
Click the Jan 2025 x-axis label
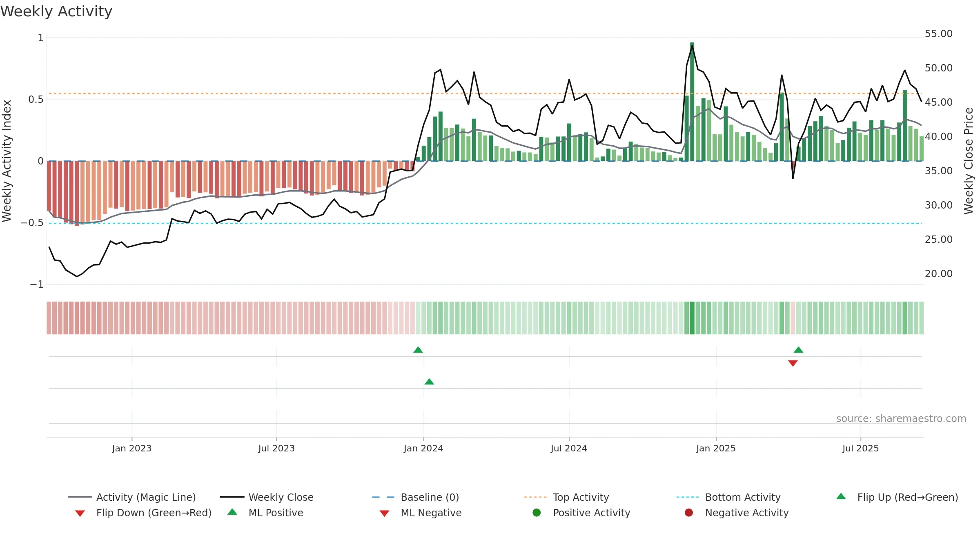click(716, 448)
